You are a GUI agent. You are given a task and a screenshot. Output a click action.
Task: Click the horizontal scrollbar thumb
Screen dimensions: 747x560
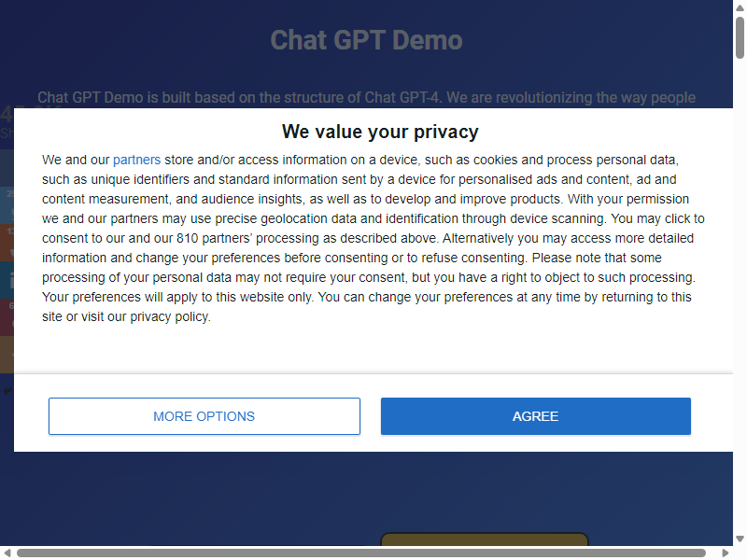361,553
